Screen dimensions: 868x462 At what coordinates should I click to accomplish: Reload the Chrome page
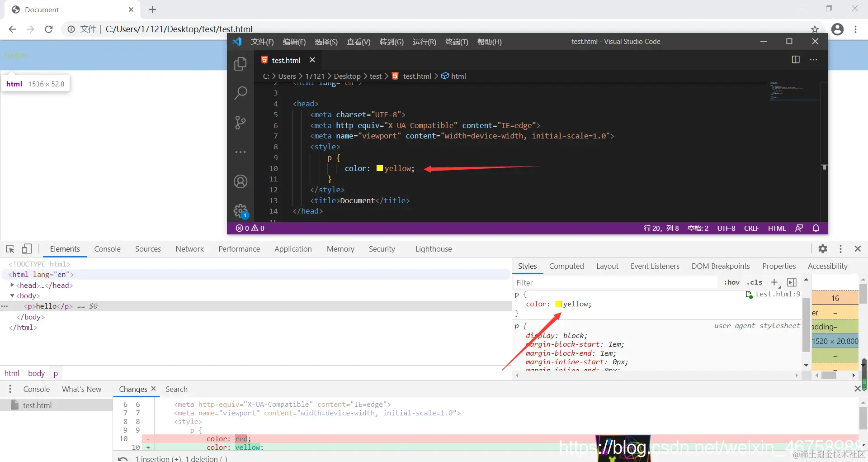coord(49,29)
